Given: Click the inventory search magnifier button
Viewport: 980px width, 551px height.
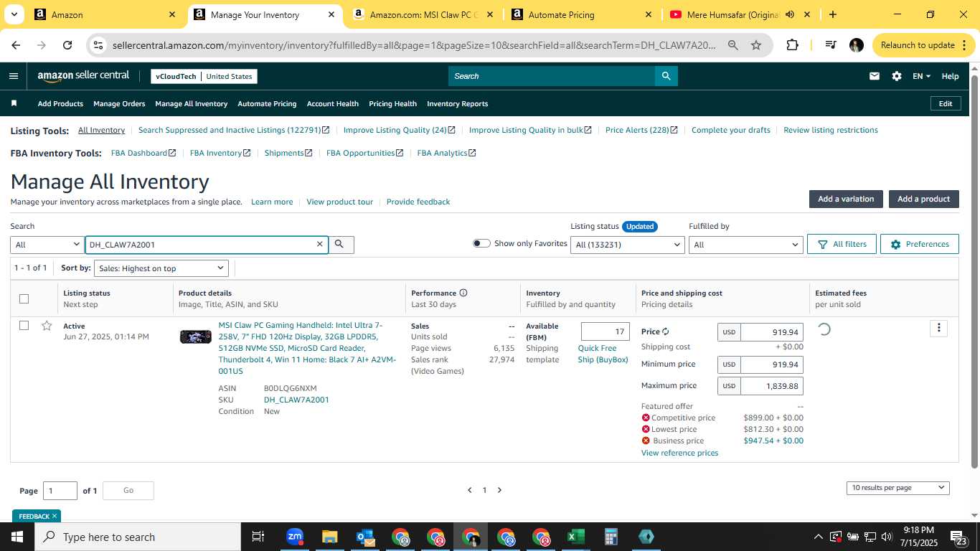Looking at the screenshot, I should [341, 245].
